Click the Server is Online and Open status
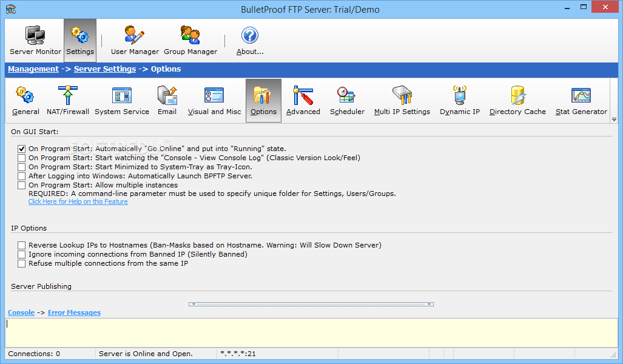The width and height of the screenshot is (623, 364). point(146,354)
